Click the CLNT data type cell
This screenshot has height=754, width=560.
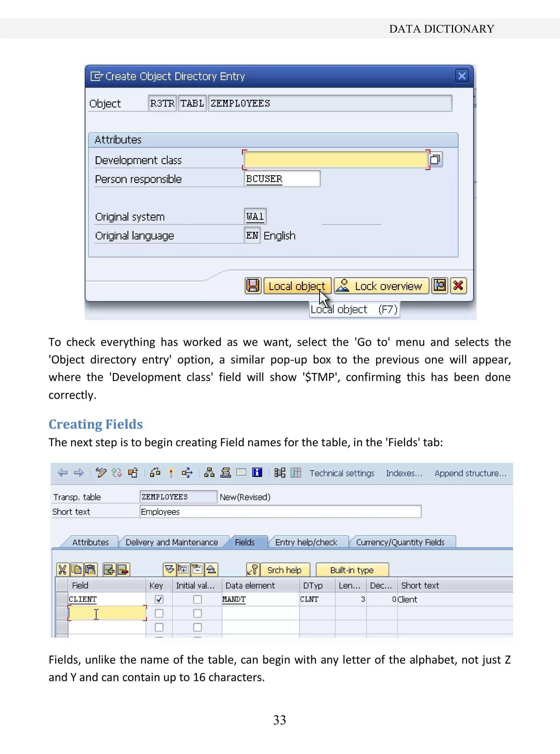[317, 599]
